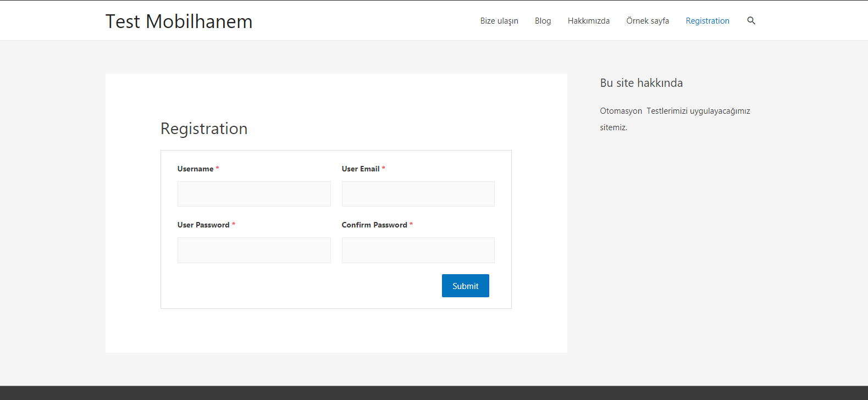Open the Örnek sayfa menu item
The image size is (868, 400).
coord(648,21)
